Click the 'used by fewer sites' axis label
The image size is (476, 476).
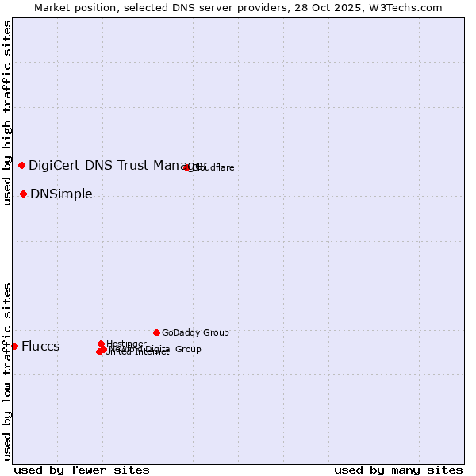point(82,470)
